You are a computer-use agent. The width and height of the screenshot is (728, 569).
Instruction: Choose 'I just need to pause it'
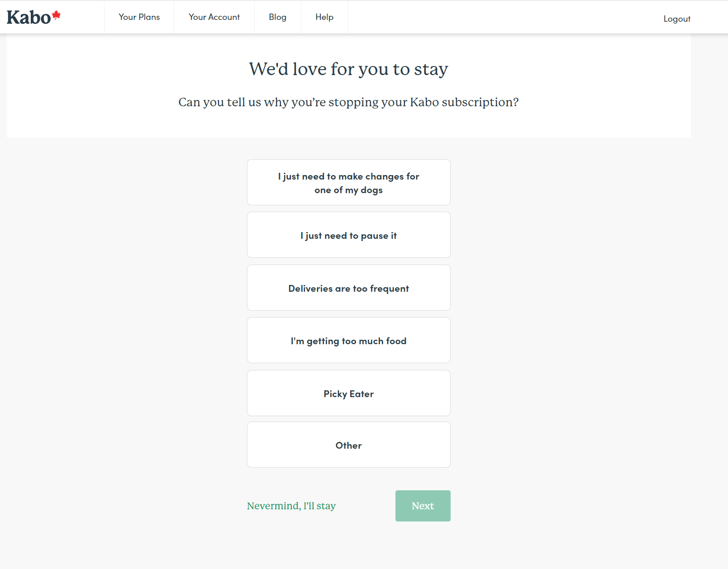(x=348, y=235)
